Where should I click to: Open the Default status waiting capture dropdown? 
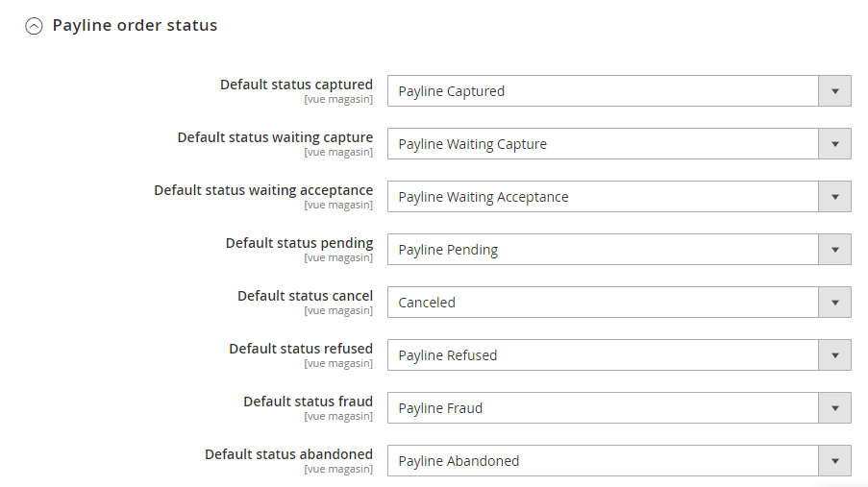coord(603,144)
